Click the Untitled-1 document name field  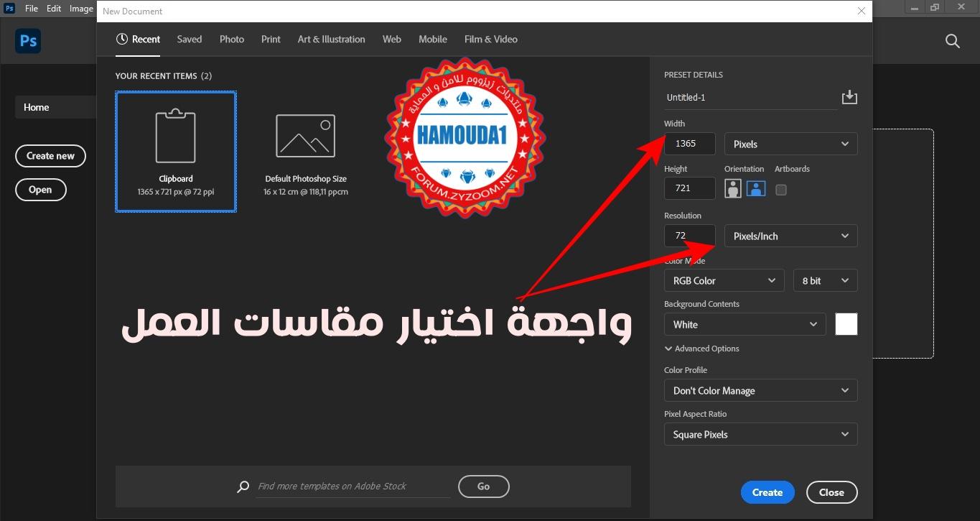tap(750, 98)
